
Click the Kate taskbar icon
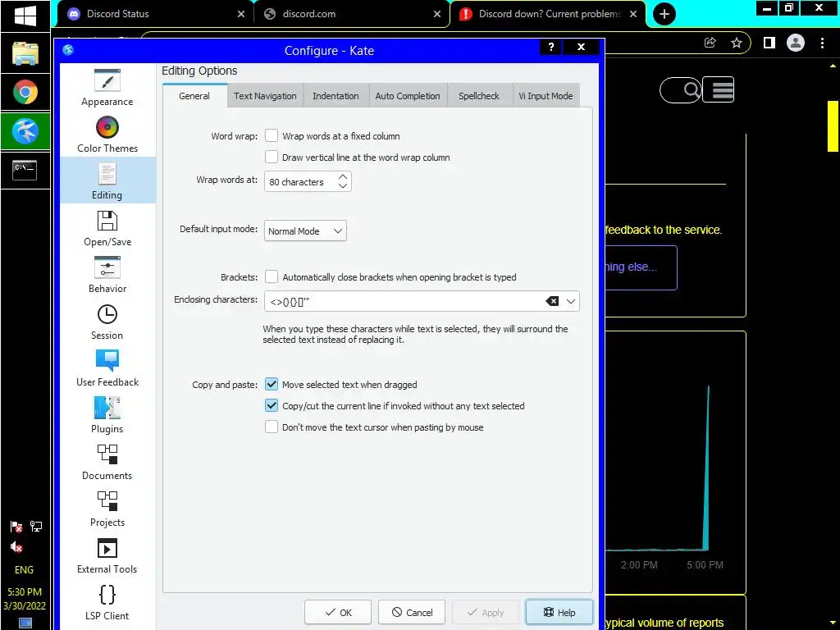[25, 131]
